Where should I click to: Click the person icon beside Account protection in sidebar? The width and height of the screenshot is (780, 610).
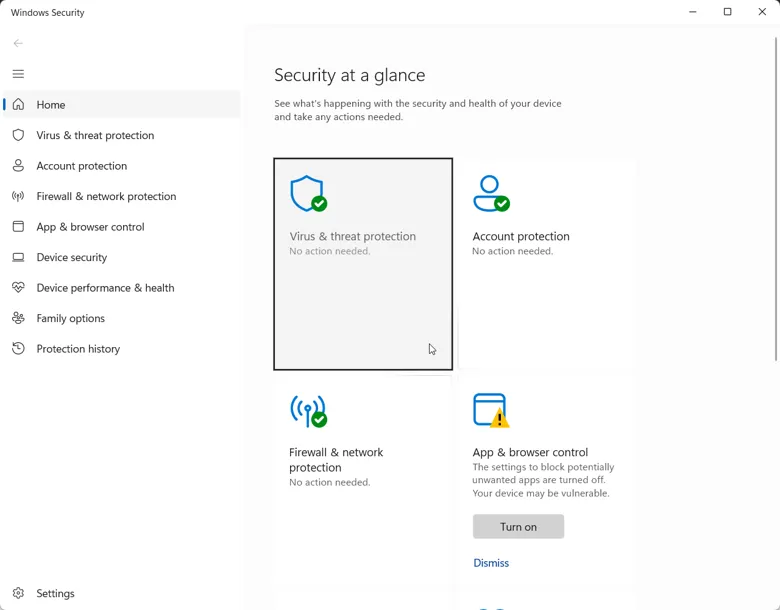pyautogui.click(x=18, y=166)
